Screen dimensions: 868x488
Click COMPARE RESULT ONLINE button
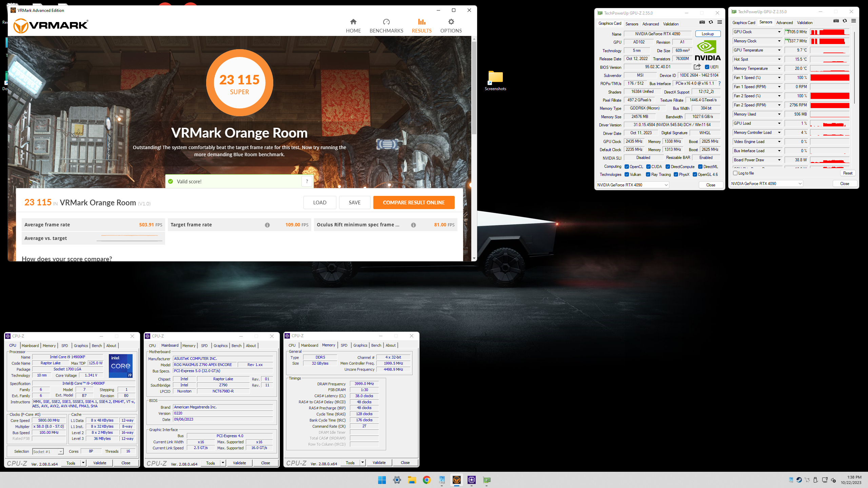click(x=414, y=202)
